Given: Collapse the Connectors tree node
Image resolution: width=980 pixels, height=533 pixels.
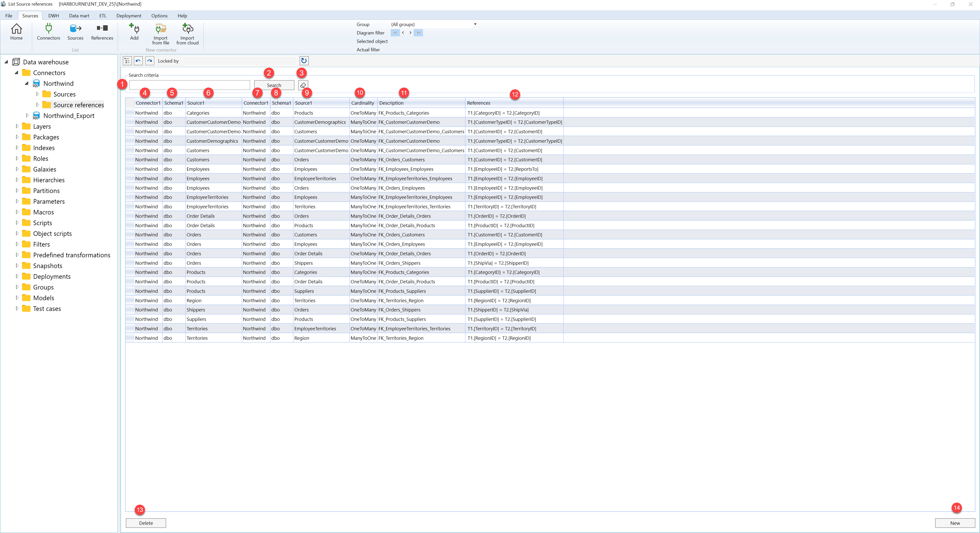Looking at the screenshot, I should click(16, 72).
